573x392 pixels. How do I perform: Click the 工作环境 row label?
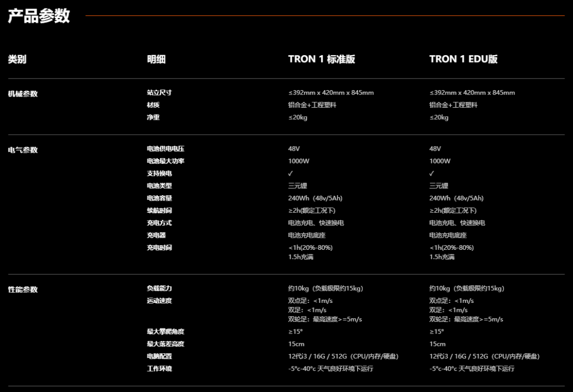[159, 369]
